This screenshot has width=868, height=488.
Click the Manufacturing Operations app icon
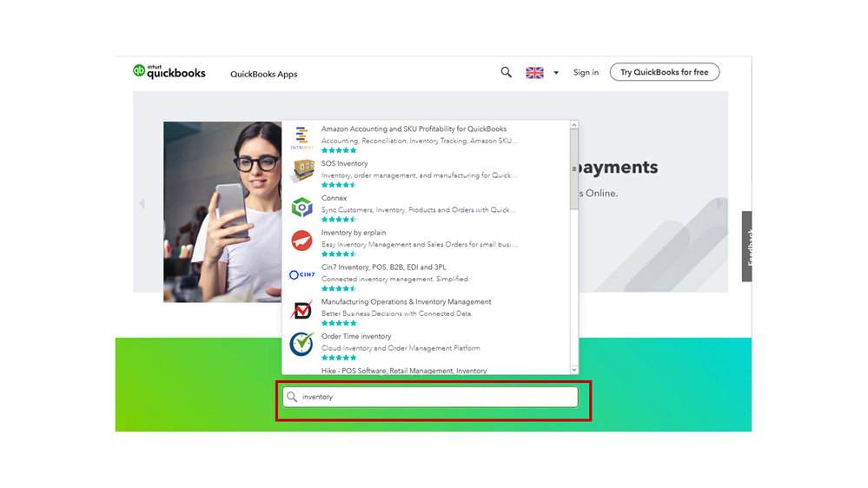[x=301, y=310]
